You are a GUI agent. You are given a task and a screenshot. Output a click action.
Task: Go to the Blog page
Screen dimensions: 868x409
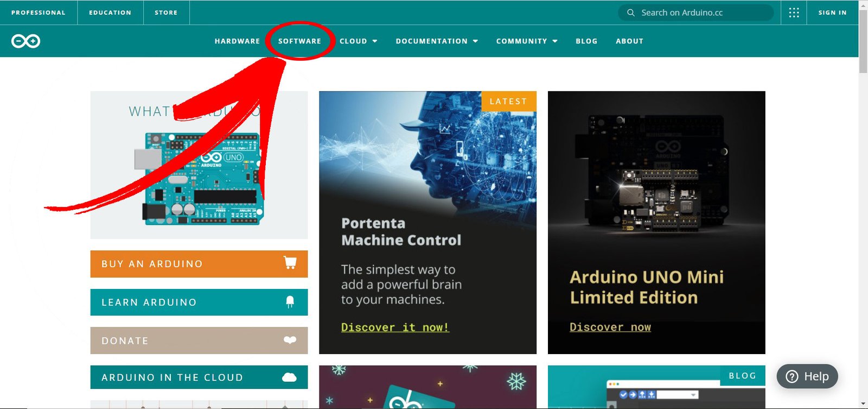pyautogui.click(x=586, y=41)
